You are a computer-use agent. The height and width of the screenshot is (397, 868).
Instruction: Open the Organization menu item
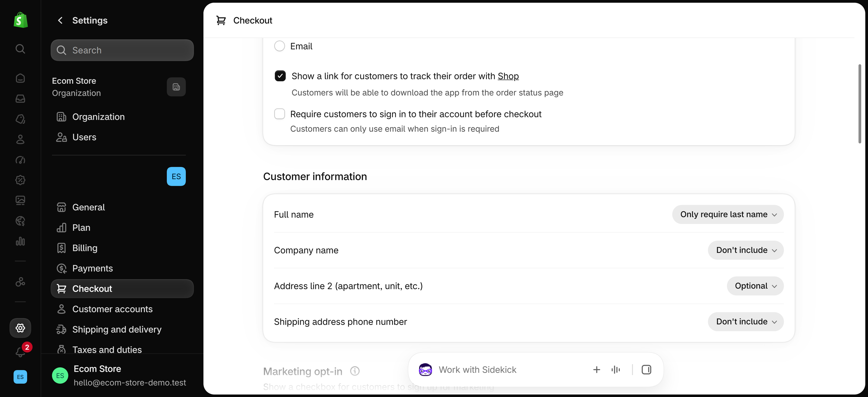coord(122,117)
